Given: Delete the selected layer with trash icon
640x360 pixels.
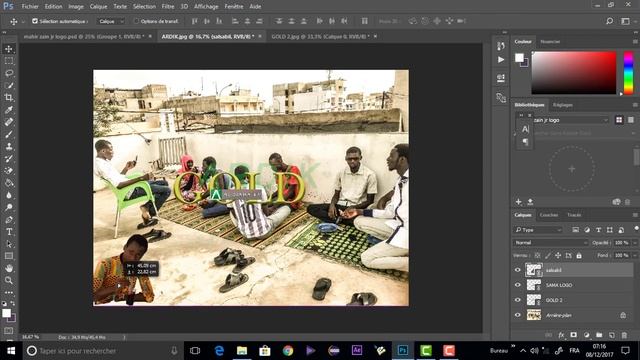Looking at the screenshot, I should click(x=624, y=335).
